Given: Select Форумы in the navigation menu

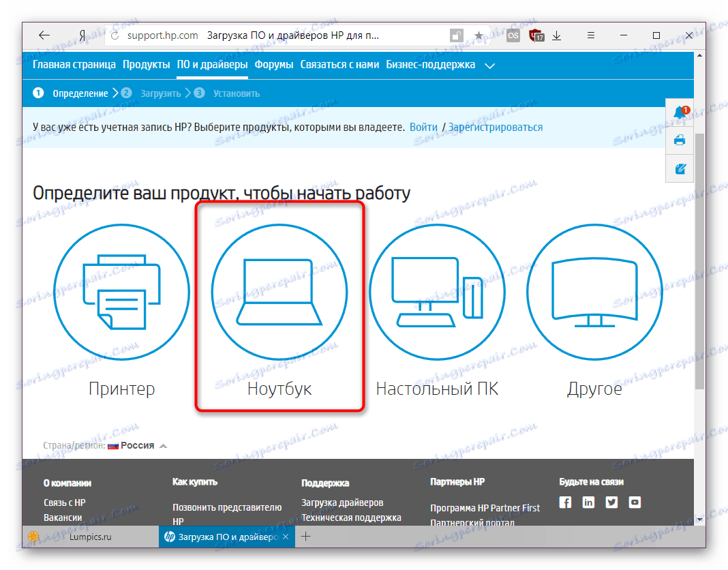Looking at the screenshot, I should (273, 64).
